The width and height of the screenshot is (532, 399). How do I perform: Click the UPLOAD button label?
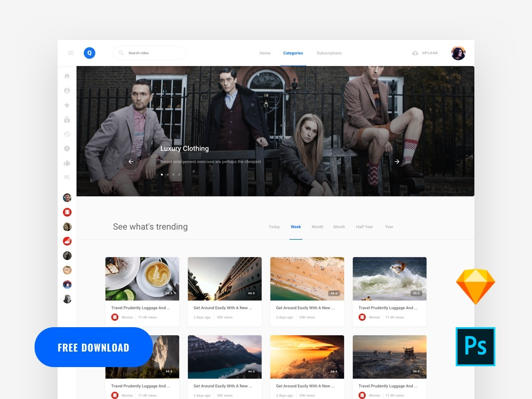point(430,53)
